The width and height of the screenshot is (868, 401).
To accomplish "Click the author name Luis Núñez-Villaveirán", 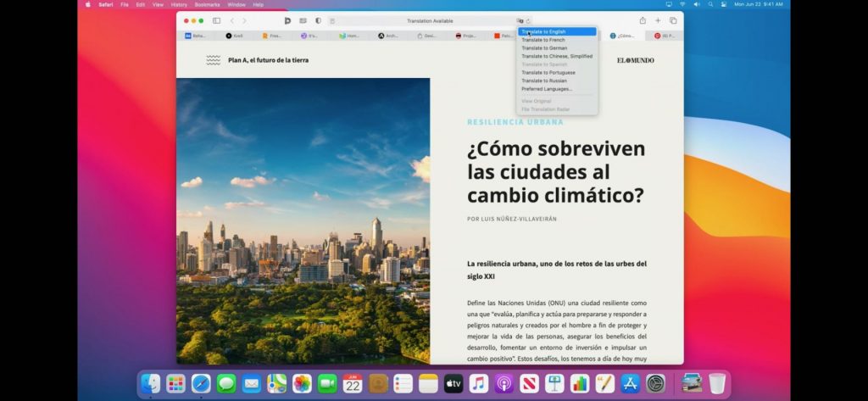I will (518, 219).
